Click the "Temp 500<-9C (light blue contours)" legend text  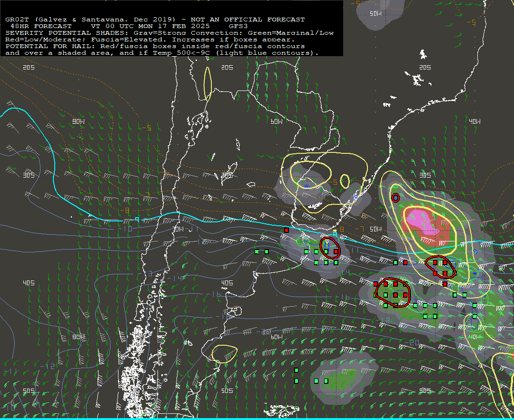coord(236,53)
